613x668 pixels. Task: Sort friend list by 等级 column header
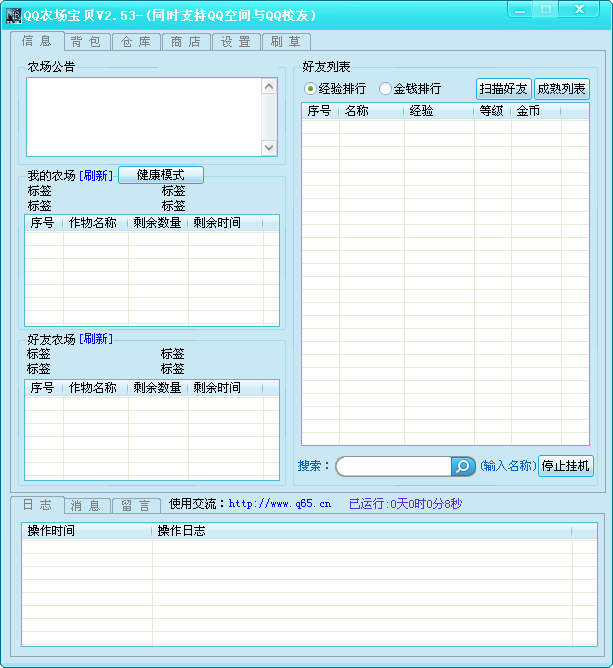(493, 111)
